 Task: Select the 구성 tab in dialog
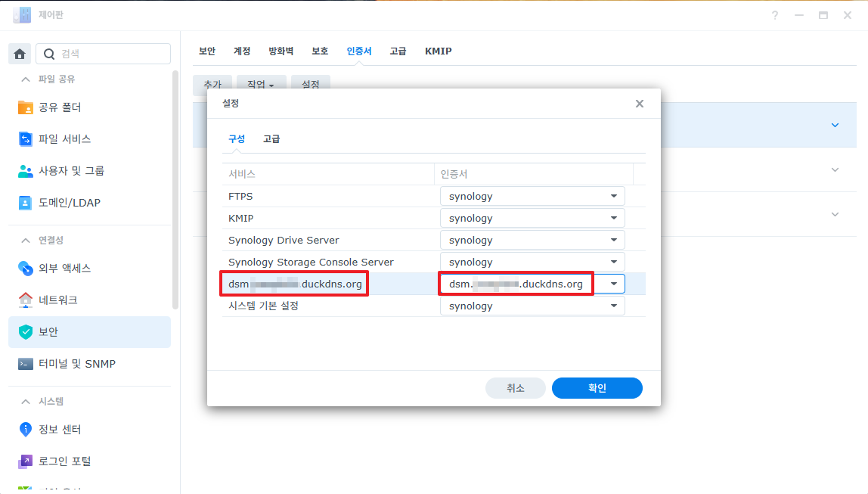click(237, 139)
